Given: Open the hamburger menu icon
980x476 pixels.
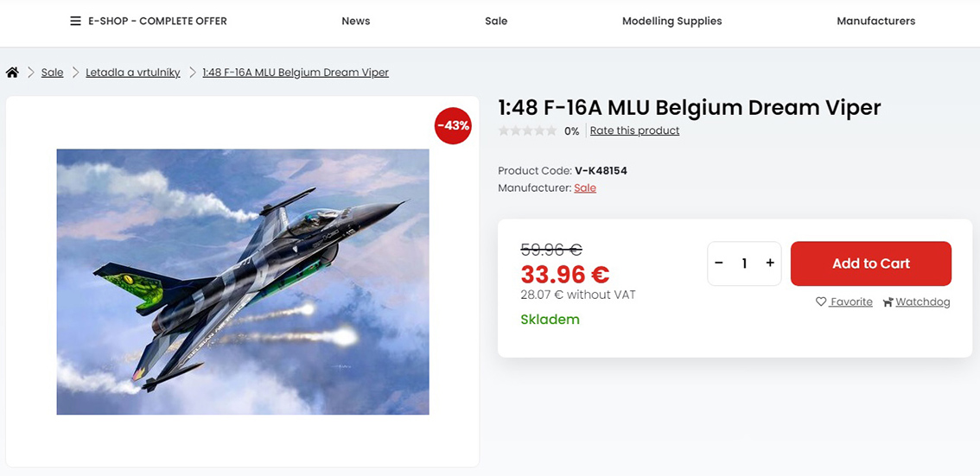Looking at the screenshot, I should (x=76, y=21).
